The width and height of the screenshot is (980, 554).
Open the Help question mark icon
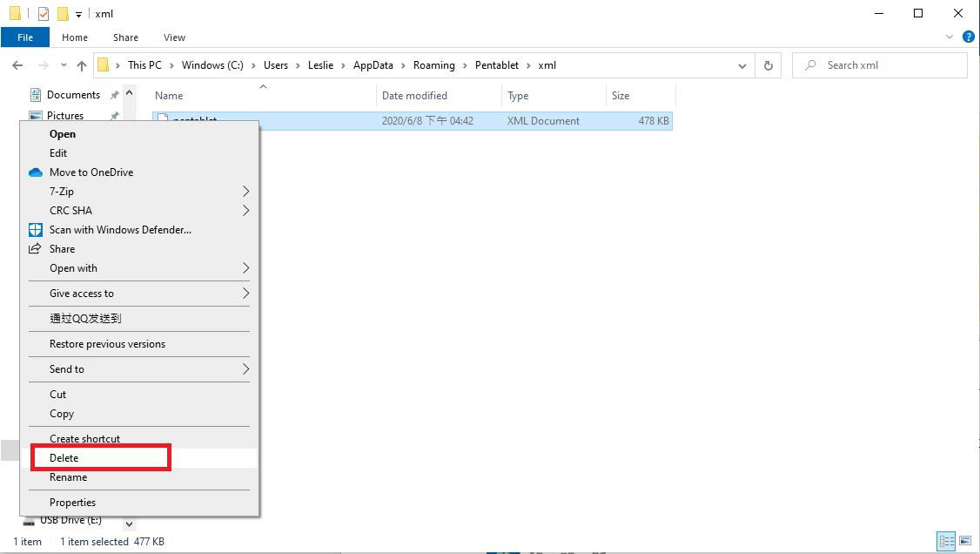968,37
